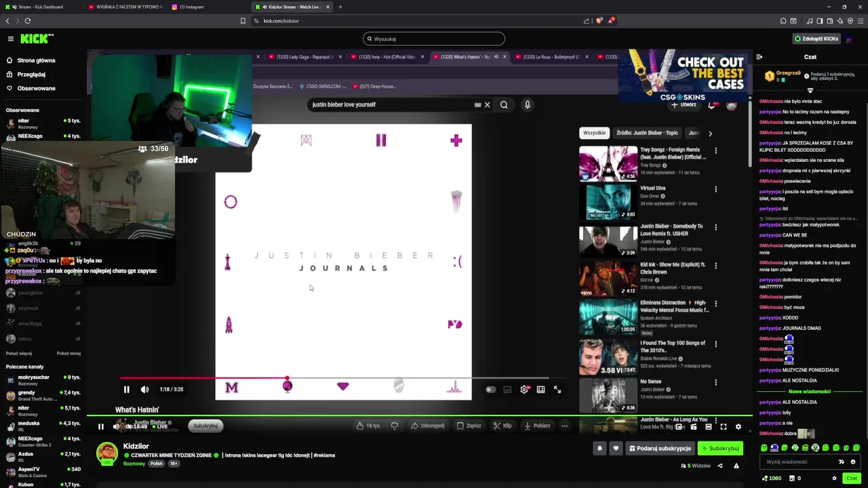Click Zapisz under YouTube video
This screenshot has height=488, width=868.
click(x=469, y=426)
